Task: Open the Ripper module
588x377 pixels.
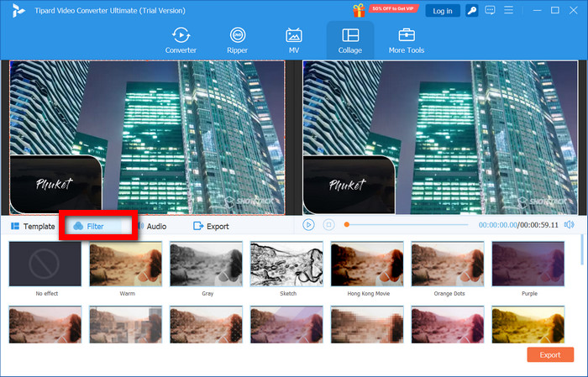Action: pyautogui.click(x=238, y=40)
